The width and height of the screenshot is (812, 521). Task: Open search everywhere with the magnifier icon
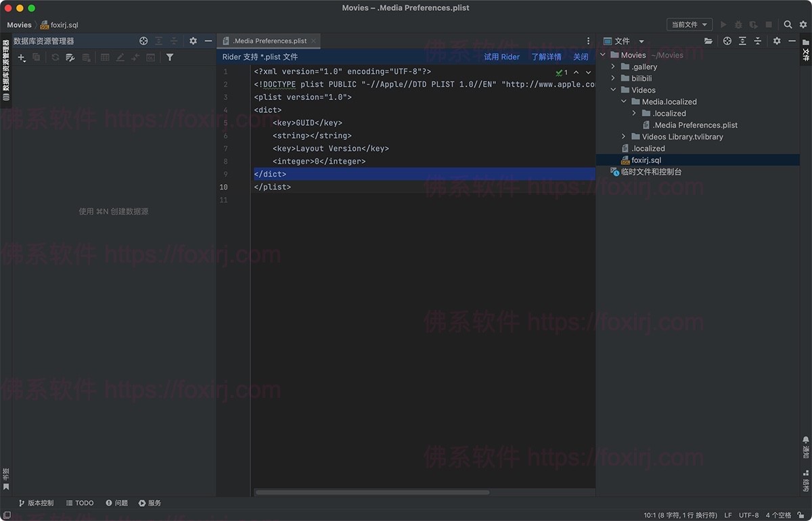click(x=787, y=24)
